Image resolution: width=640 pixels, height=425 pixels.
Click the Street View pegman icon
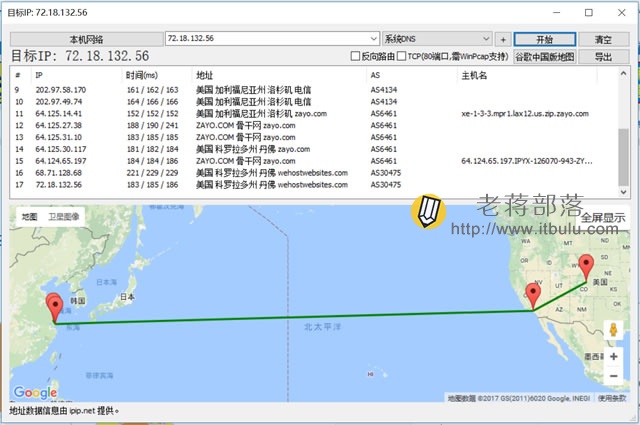click(x=613, y=330)
